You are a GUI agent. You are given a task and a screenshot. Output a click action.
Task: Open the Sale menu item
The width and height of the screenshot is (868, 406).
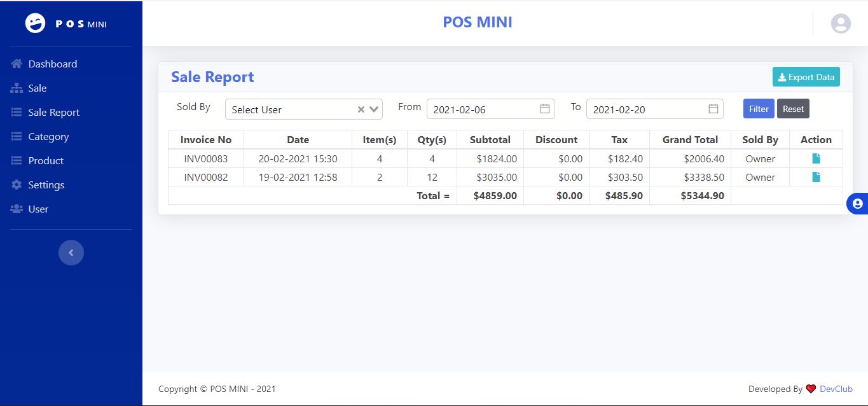(x=37, y=88)
